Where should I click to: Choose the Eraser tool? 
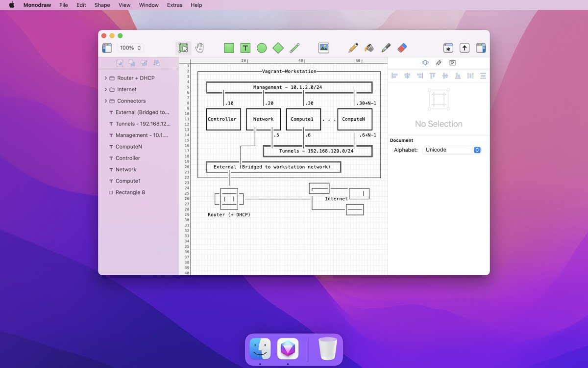[x=402, y=48]
